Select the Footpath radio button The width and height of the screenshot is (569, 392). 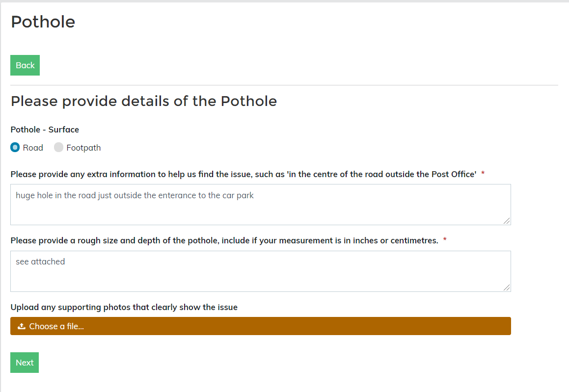pos(58,147)
